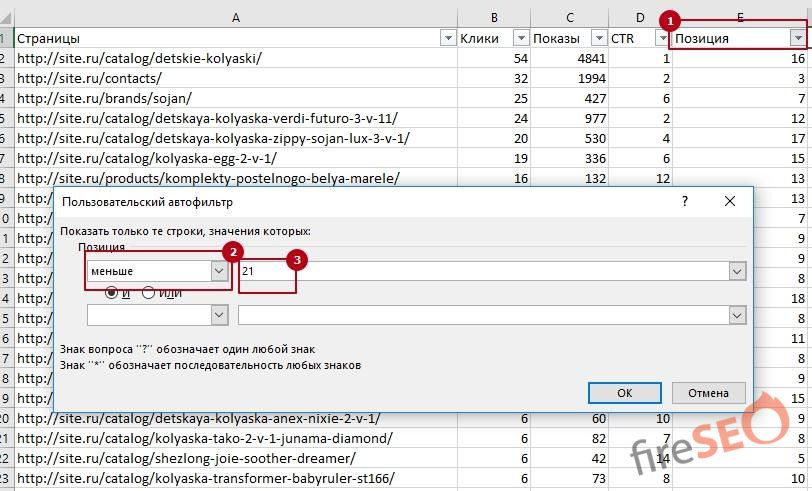The width and height of the screenshot is (812, 491).
Task: Open filter dropdown for Клики column
Action: click(520, 38)
